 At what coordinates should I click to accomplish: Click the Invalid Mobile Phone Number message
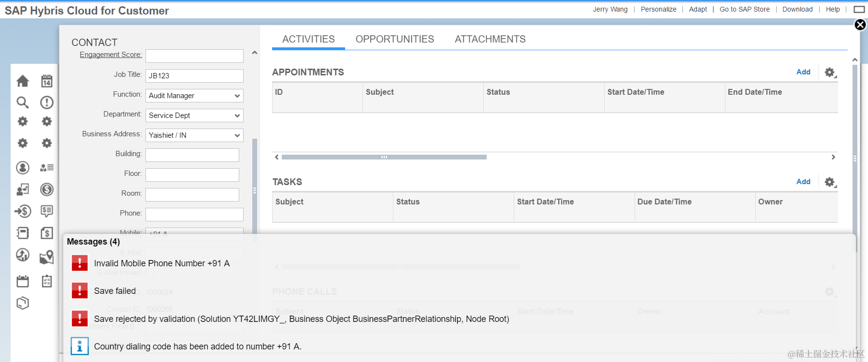click(162, 263)
